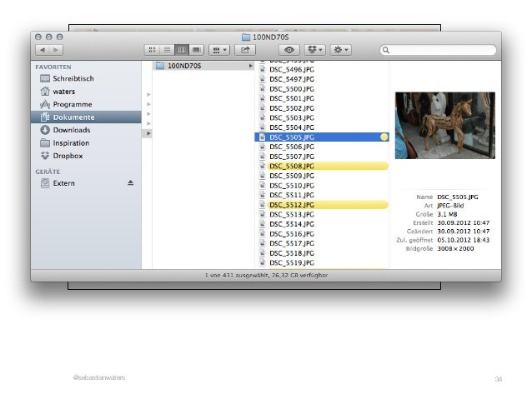Image resolution: width=532 pixels, height=399 pixels.
Task: Select Dokumente in the sidebar
Action: coord(86,117)
